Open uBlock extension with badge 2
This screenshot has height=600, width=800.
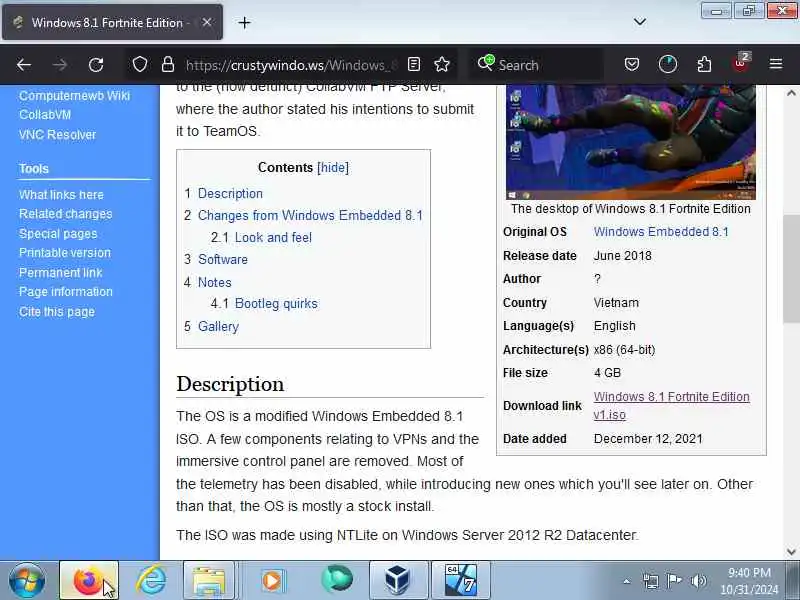point(741,63)
